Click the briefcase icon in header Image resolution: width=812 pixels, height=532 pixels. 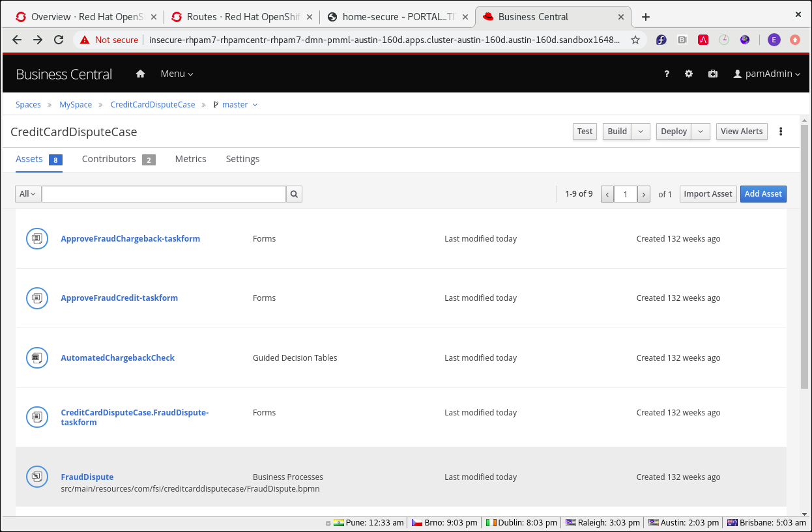tap(713, 74)
